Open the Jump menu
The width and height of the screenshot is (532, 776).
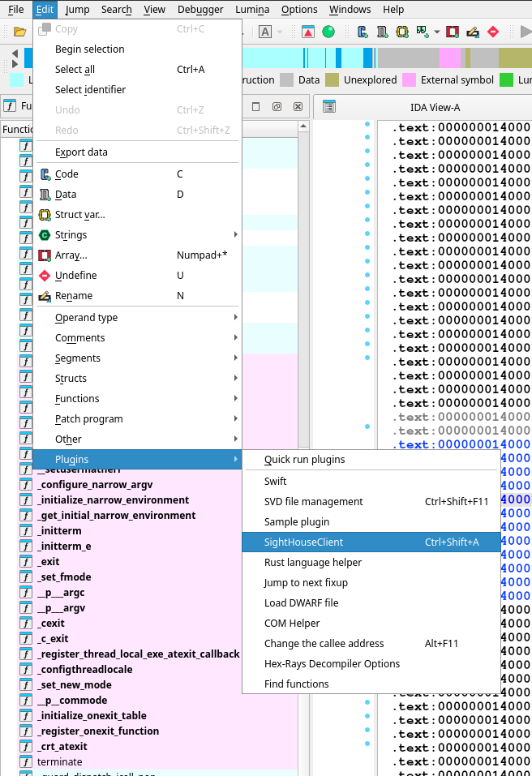pos(78,10)
